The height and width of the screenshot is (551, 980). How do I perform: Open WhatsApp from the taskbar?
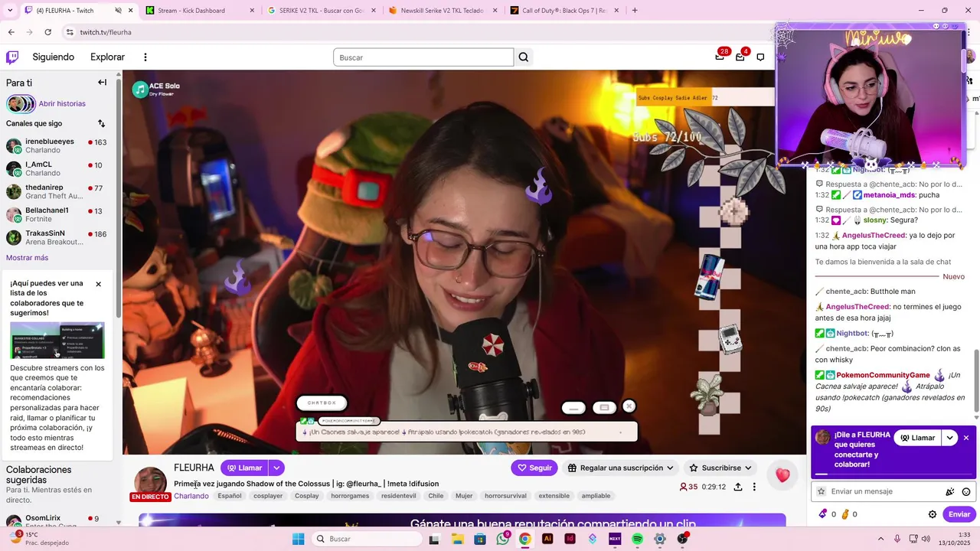click(502, 539)
